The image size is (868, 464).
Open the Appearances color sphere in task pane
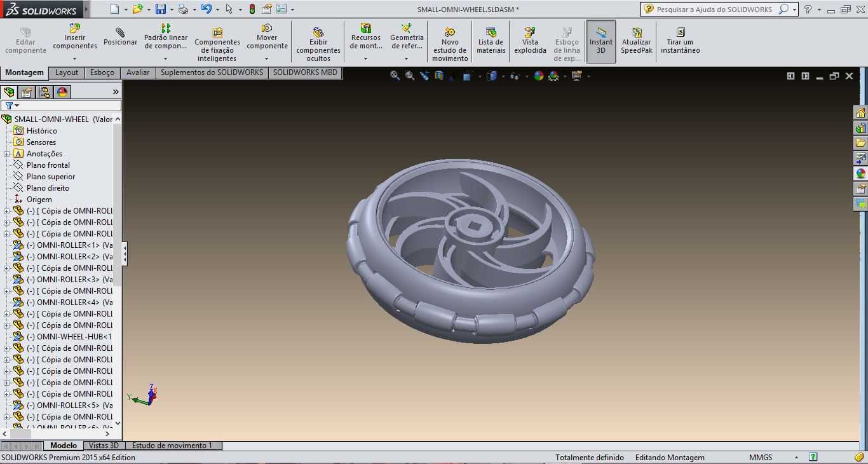click(x=860, y=174)
